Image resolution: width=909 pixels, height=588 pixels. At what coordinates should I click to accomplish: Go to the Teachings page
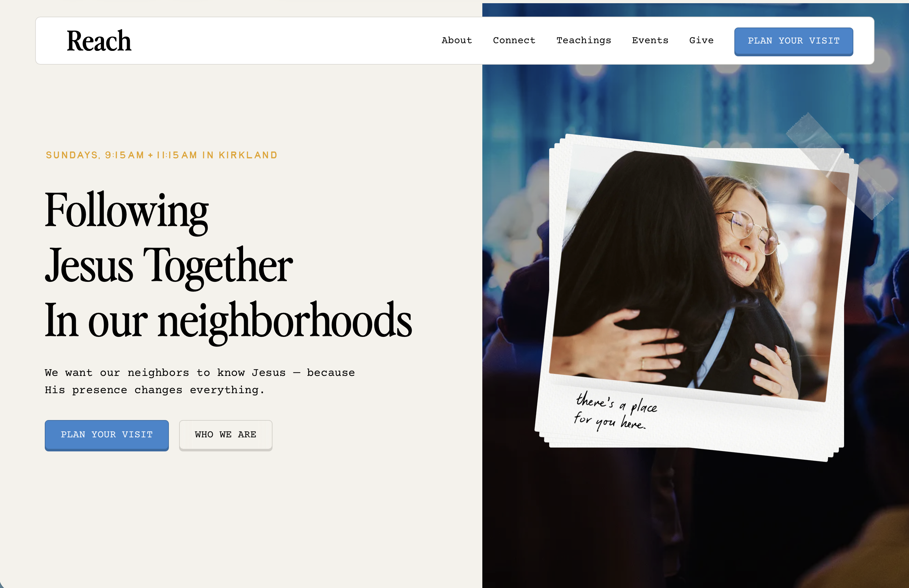[x=583, y=41]
